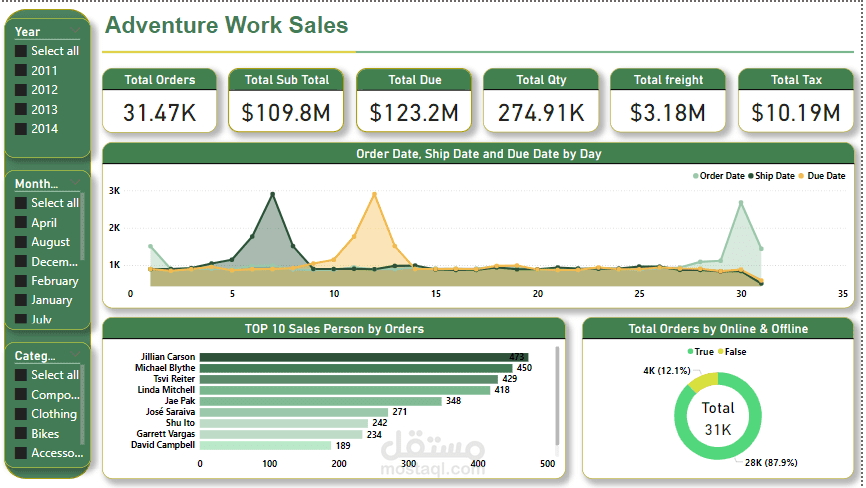
Task: Click the yellow False donut segment
Action: point(705,380)
